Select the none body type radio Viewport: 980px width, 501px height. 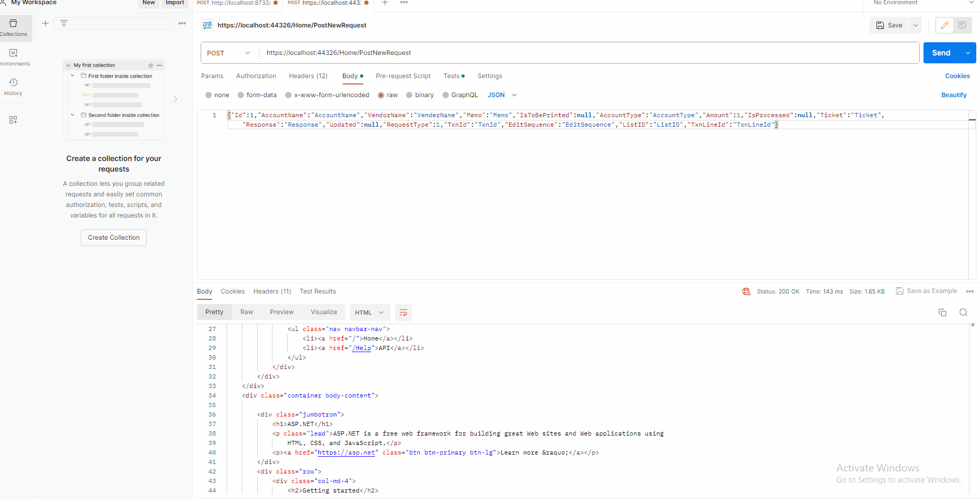(209, 95)
